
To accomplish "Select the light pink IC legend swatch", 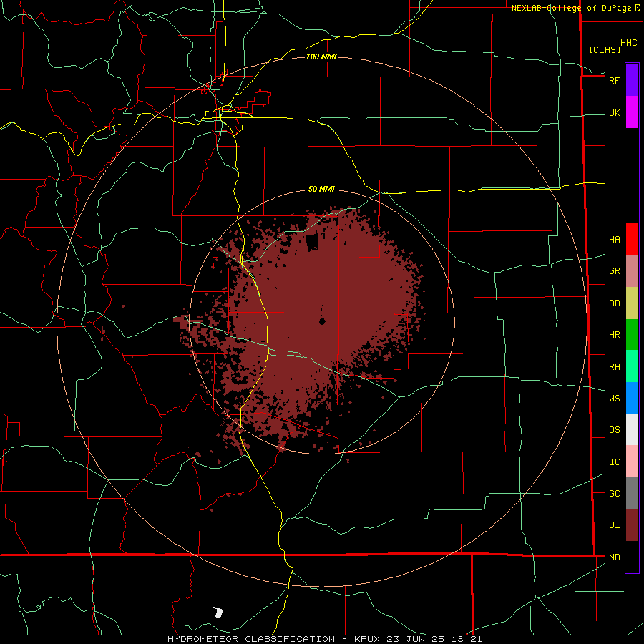I will (632, 462).
